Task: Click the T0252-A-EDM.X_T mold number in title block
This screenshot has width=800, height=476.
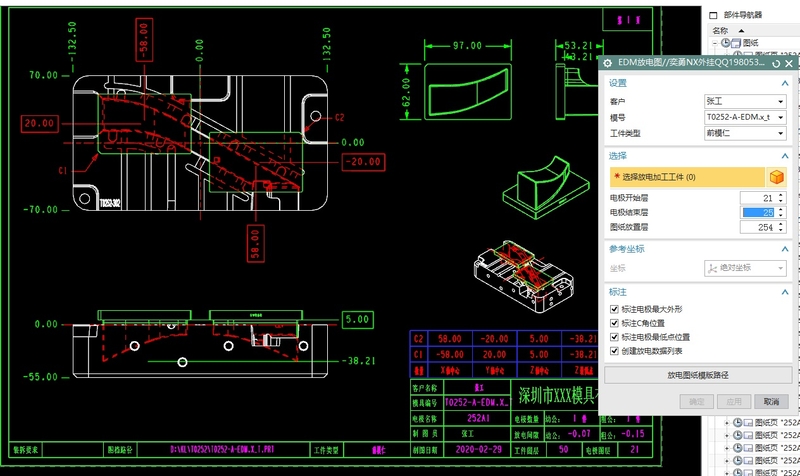Action: [477, 403]
